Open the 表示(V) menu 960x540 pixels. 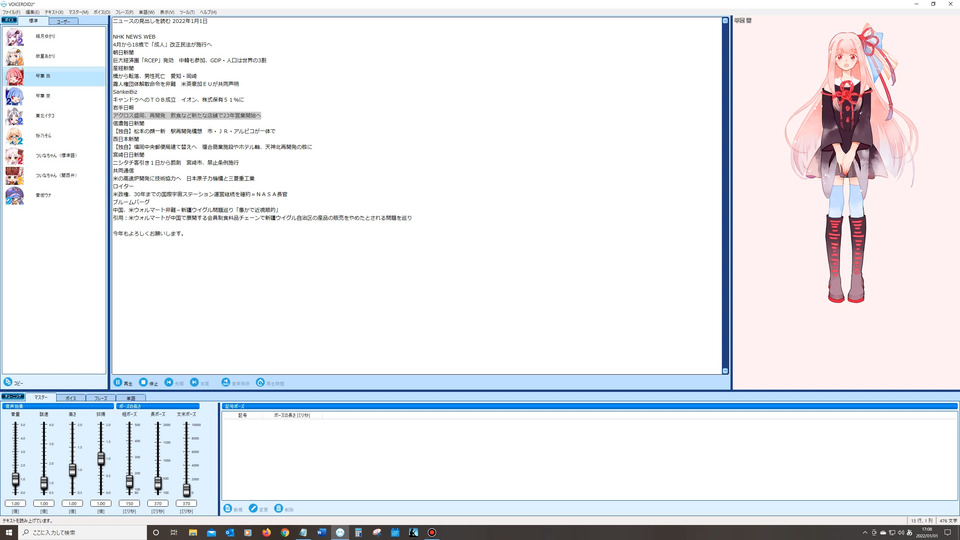pos(167,12)
